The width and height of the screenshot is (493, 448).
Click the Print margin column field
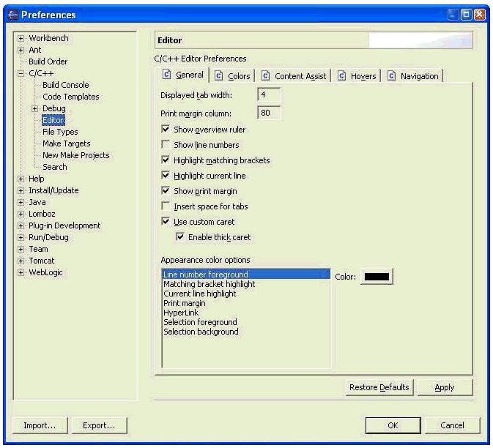(x=269, y=113)
